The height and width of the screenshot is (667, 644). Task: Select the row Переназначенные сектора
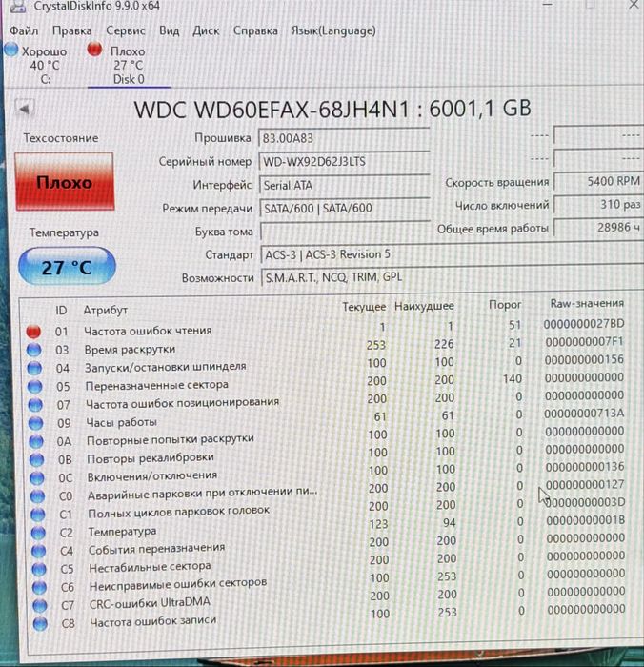(x=326, y=382)
